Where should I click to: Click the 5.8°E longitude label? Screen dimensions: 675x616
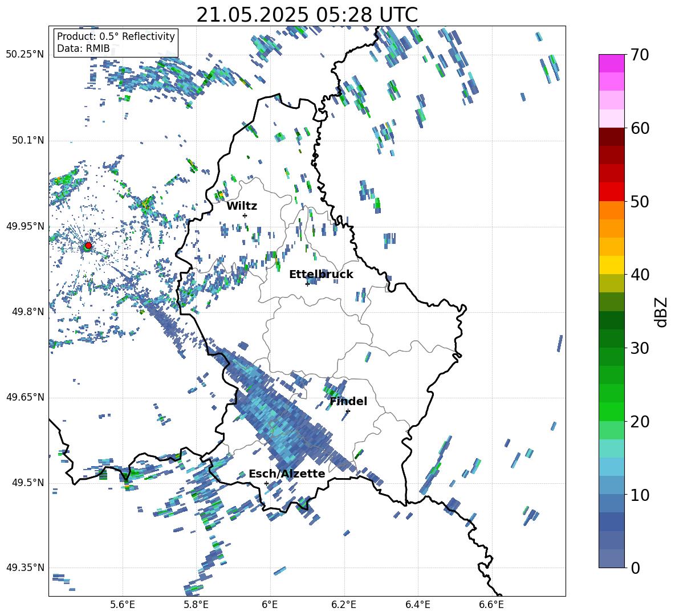pyautogui.click(x=196, y=605)
